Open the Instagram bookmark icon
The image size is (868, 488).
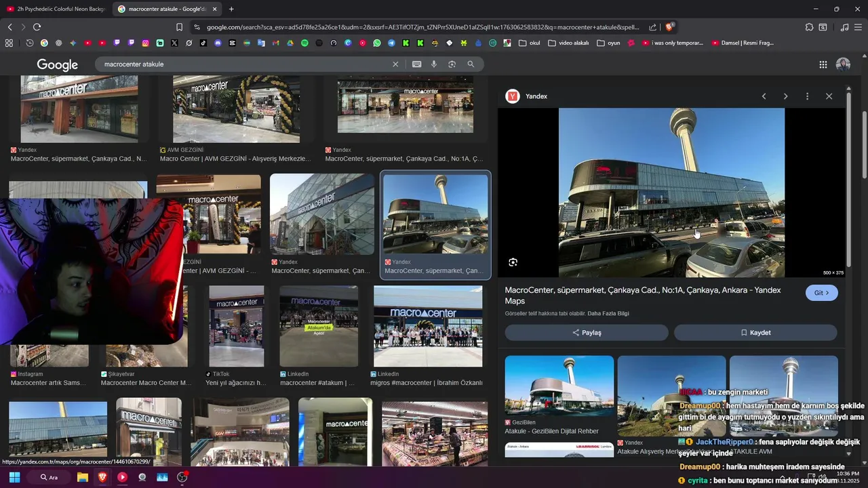tap(145, 43)
